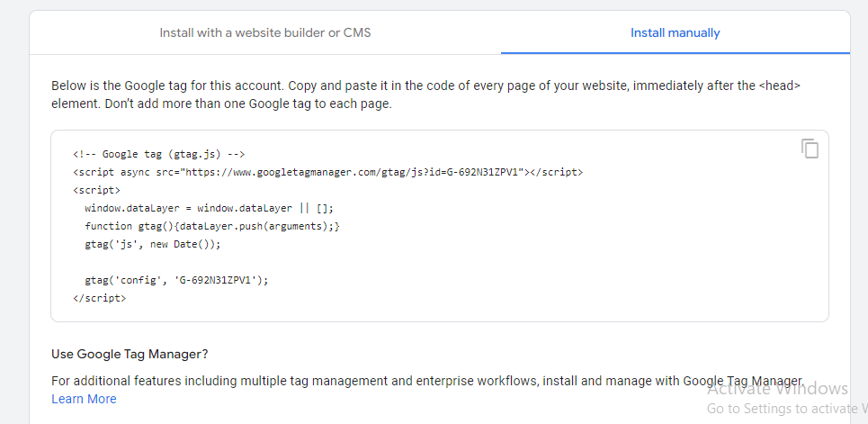Switch to Install with a website builder tab

pyautogui.click(x=265, y=32)
